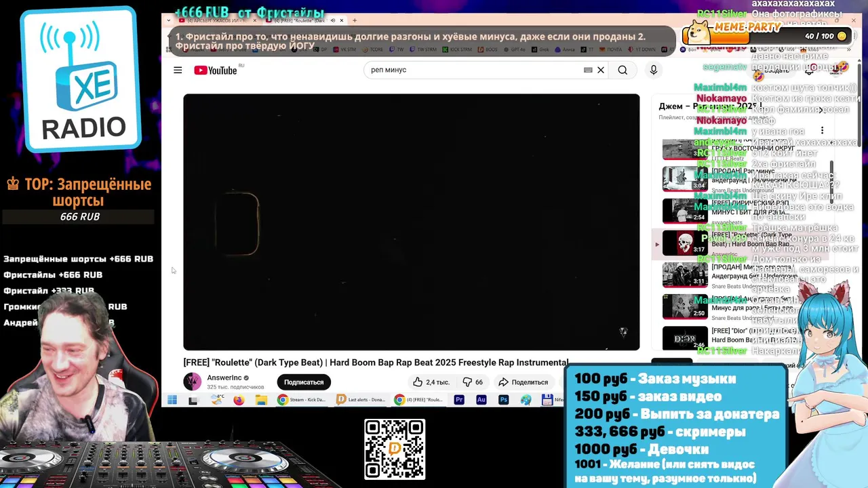Clear the search field with the X
The width and height of the screenshot is (868, 488).
[x=600, y=70]
